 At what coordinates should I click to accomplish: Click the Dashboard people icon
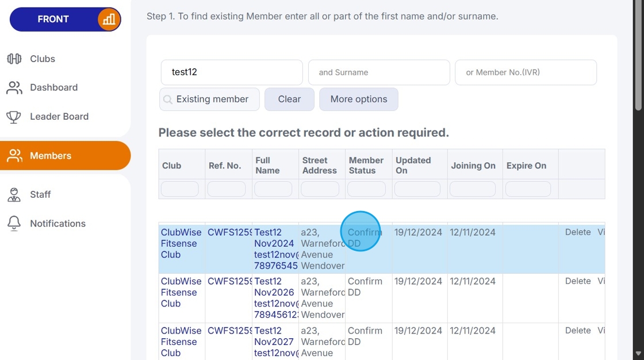point(14,87)
